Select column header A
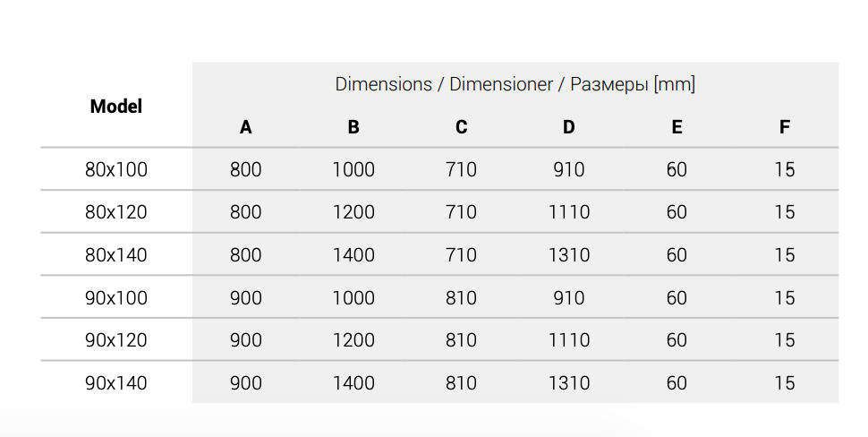The image size is (868, 437). [x=245, y=127]
